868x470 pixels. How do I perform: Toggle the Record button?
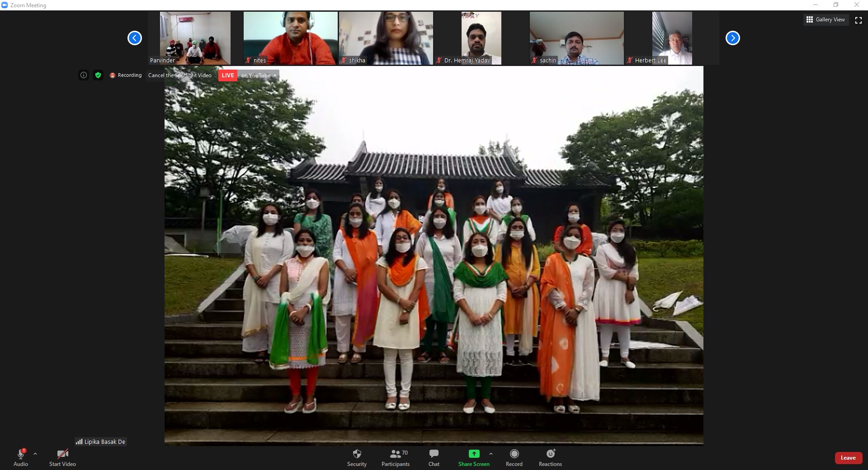coord(514,457)
